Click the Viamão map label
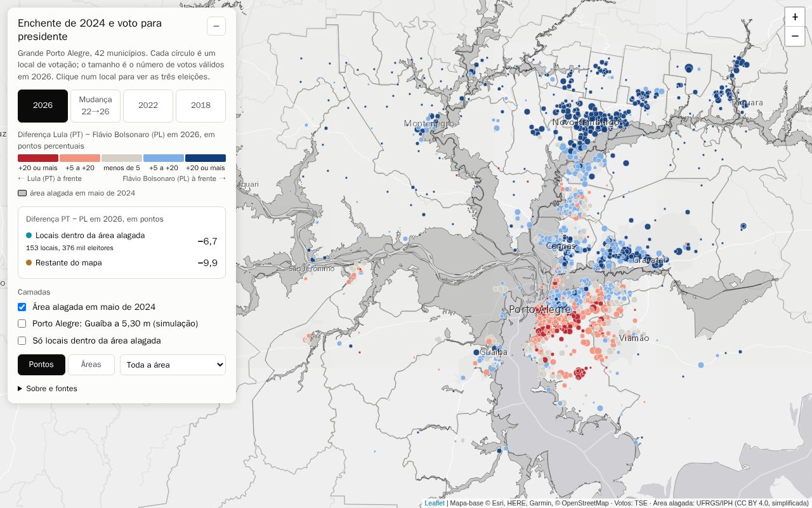 pos(634,338)
